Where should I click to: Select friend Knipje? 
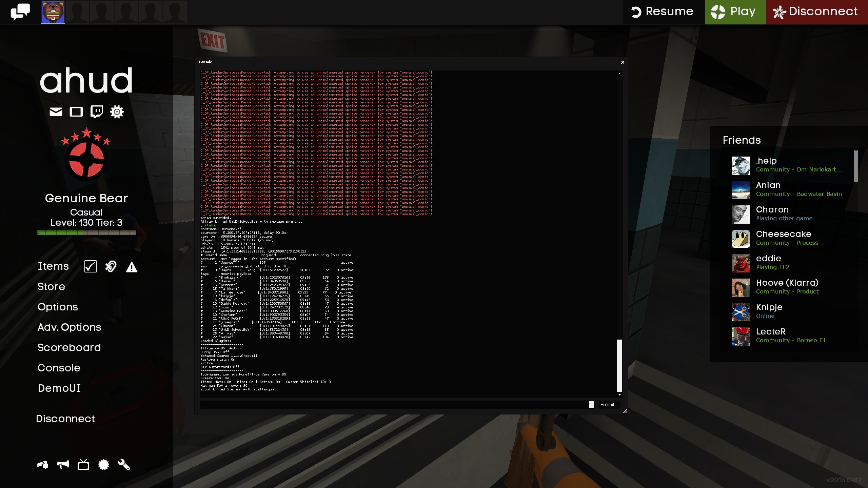pyautogui.click(x=792, y=312)
